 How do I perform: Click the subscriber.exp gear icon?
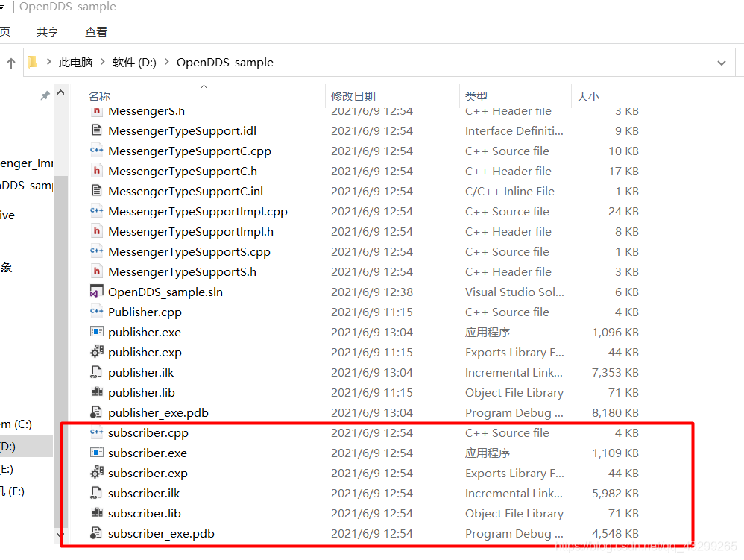[x=97, y=473]
